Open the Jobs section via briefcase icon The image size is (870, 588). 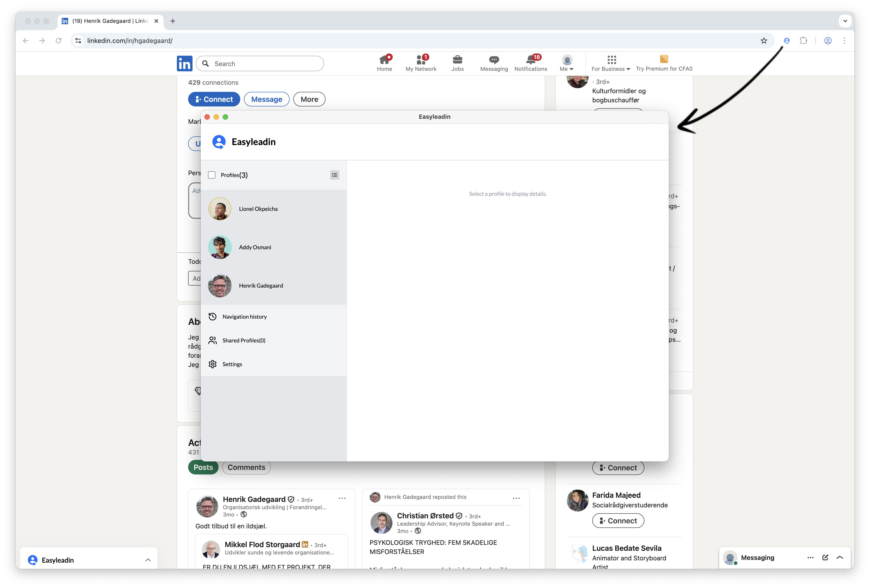coord(457,63)
